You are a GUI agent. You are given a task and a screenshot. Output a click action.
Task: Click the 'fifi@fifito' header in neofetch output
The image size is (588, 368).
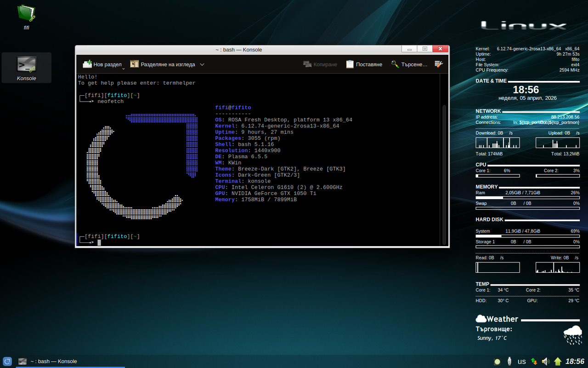[x=233, y=108]
